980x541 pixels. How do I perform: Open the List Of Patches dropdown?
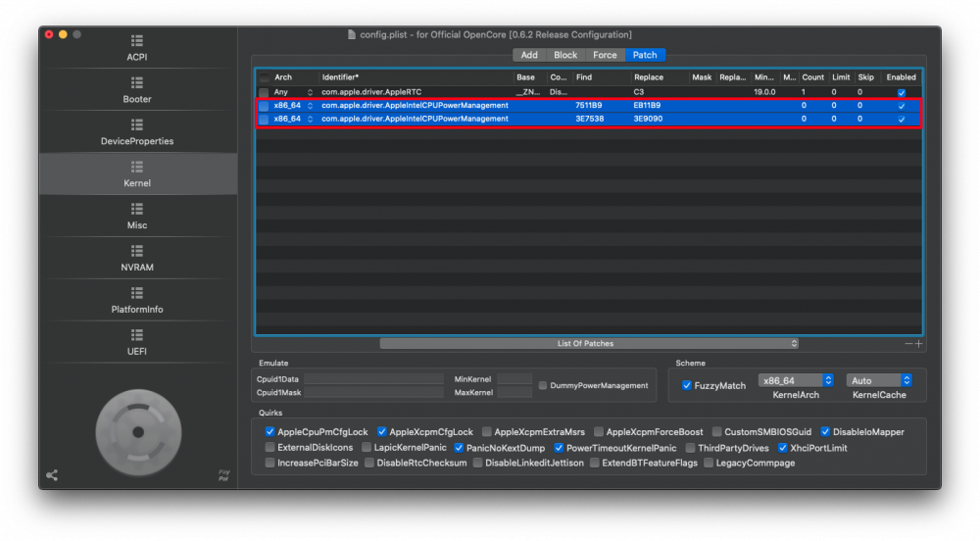click(589, 344)
